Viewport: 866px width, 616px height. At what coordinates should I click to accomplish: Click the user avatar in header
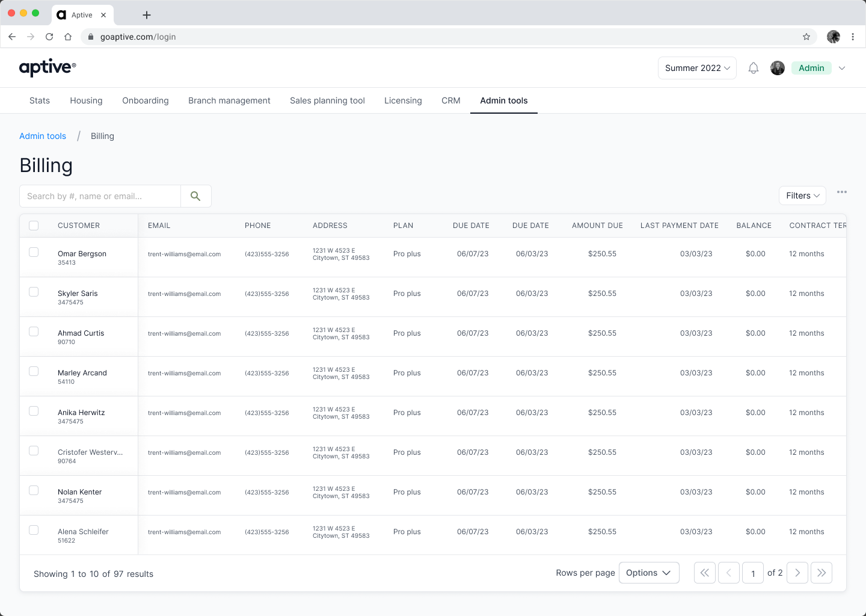tap(778, 68)
